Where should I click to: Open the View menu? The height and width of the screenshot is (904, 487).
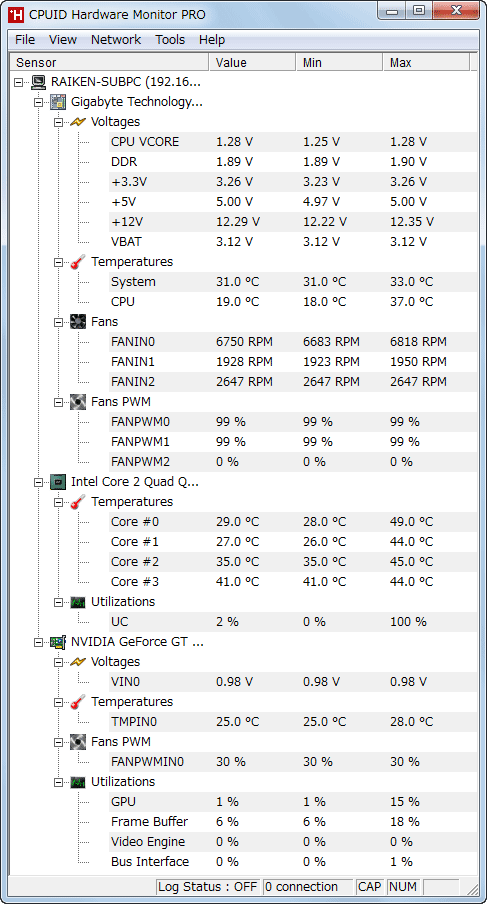pos(63,40)
